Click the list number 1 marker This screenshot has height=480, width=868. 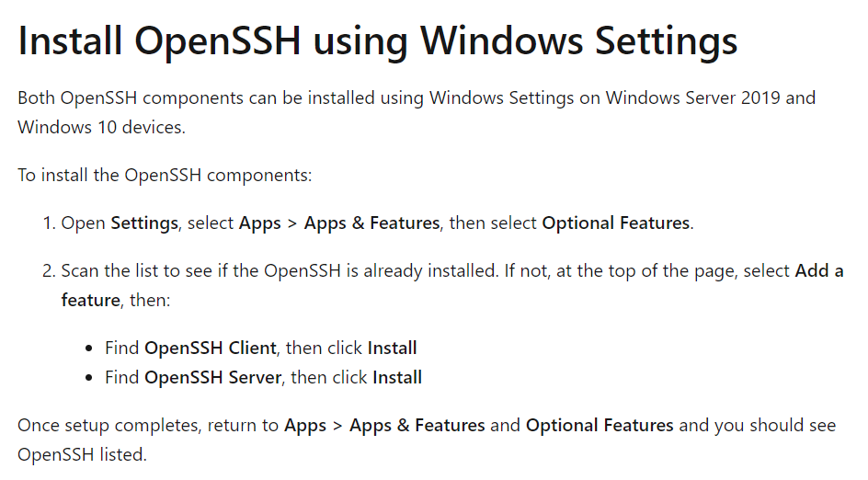48,223
